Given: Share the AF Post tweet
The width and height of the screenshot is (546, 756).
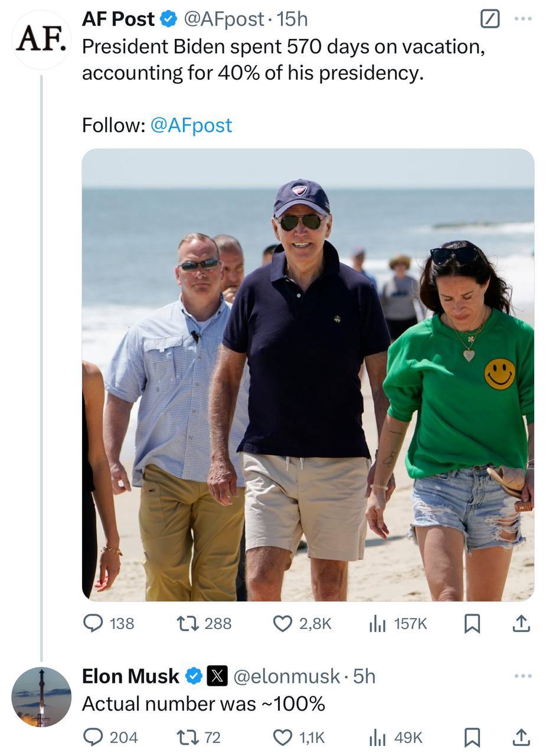Looking at the screenshot, I should click(521, 623).
